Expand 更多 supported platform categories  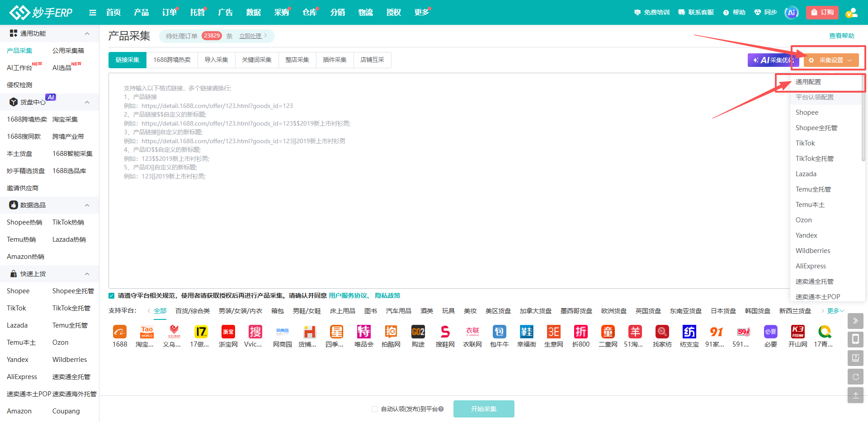[x=835, y=311]
